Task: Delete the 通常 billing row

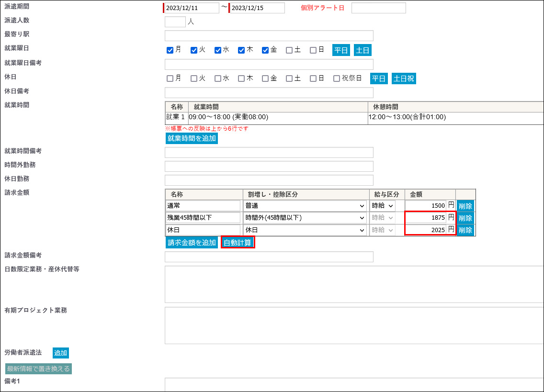Action: tap(465, 206)
